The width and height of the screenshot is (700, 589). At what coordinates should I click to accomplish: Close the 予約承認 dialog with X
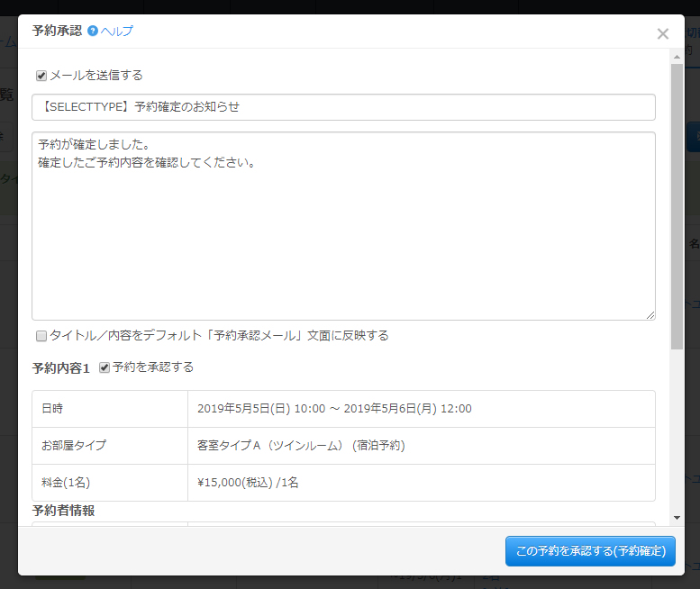[662, 34]
